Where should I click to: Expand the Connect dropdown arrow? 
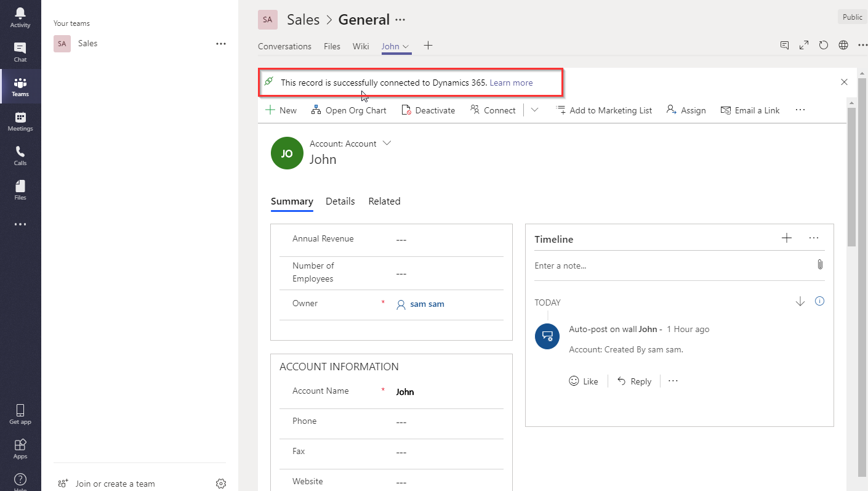(x=534, y=110)
